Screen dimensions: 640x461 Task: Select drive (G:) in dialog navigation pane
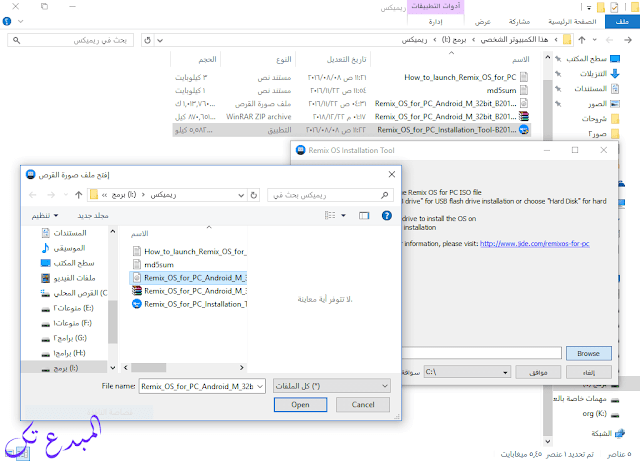pos(64,338)
